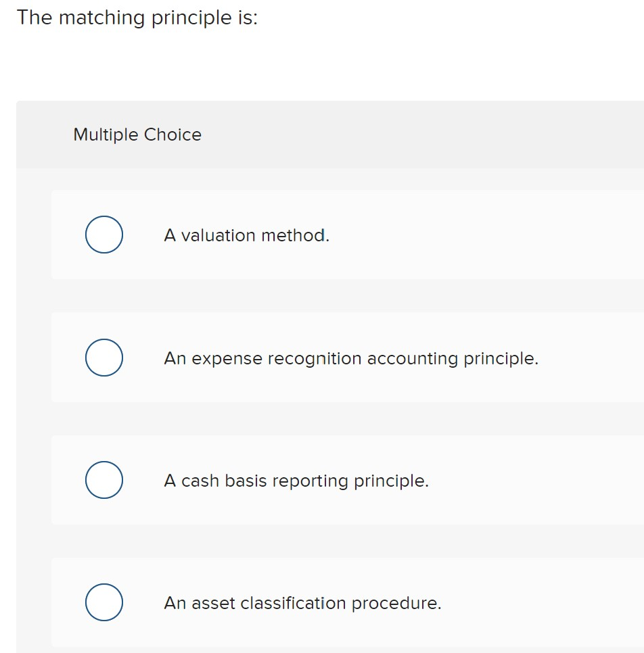Click the fourth answer option row

338,602
